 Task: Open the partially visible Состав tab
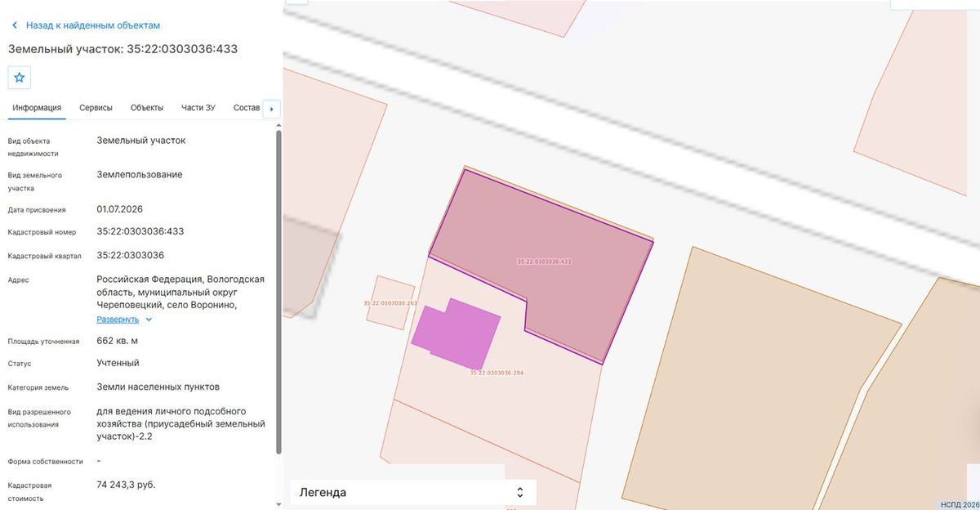pyautogui.click(x=247, y=108)
